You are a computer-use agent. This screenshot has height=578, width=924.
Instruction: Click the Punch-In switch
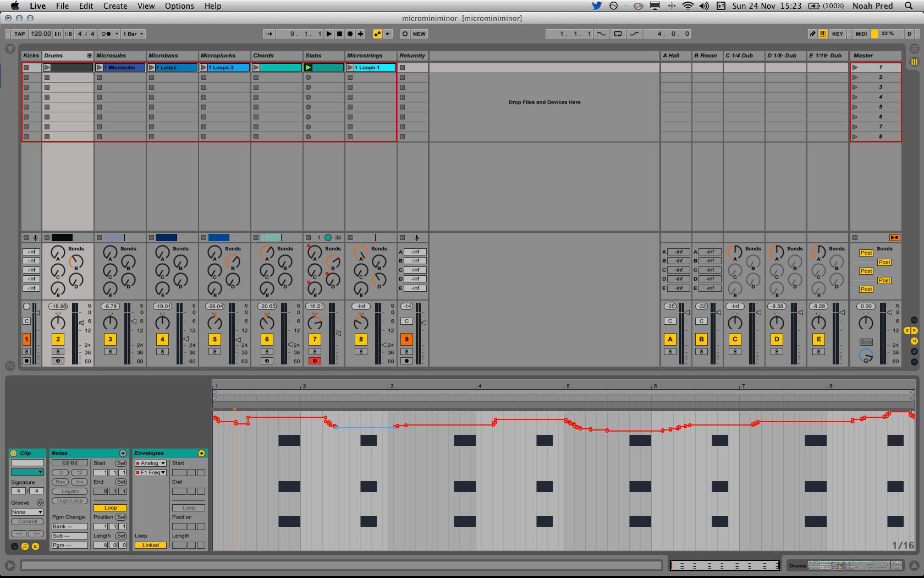[602, 34]
